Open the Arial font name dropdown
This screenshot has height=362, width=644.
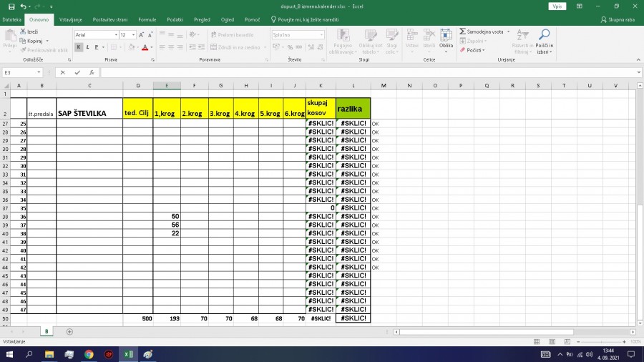tap(115, 34)
